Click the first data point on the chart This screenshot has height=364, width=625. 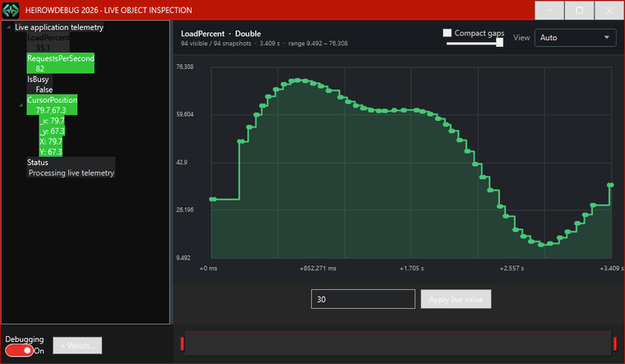tap(213, 199)
